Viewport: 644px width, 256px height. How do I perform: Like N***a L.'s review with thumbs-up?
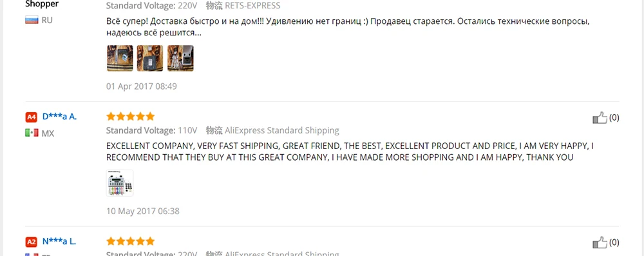(600, 243)
